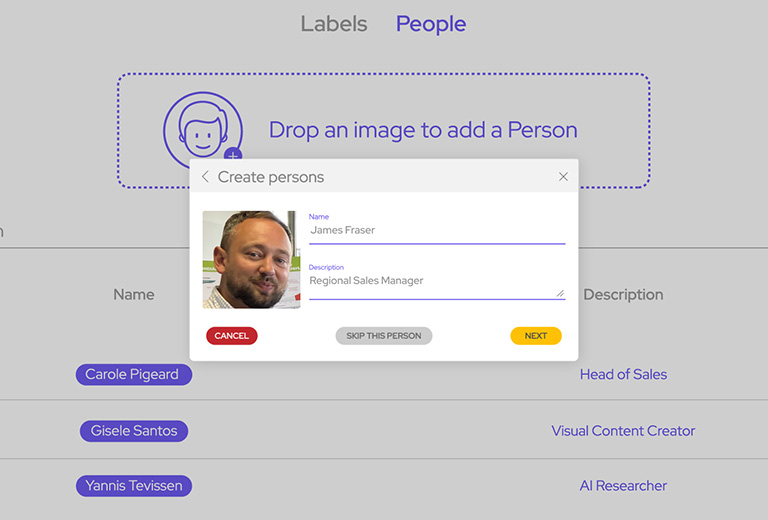
Task: Click the Visual Content Creator description
Action: 623,431
